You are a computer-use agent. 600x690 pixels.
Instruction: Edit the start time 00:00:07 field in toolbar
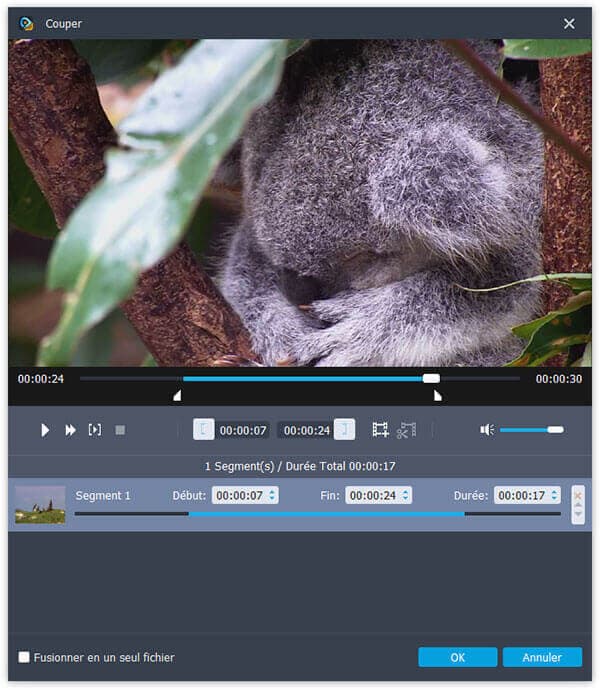coord(243,430)
